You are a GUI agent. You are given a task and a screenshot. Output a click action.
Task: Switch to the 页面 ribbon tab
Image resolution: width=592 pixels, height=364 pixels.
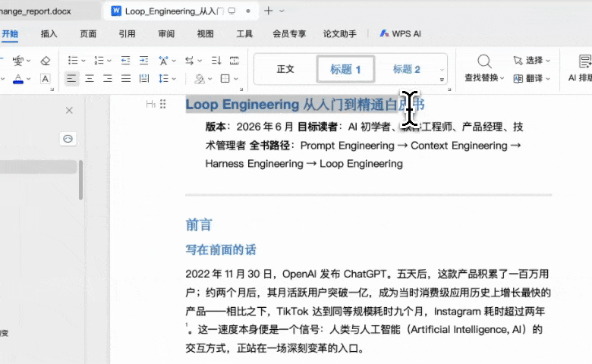tap(88, 33)
